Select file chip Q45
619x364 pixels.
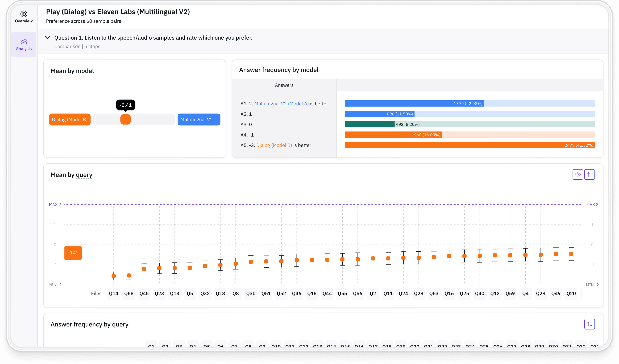coord(144,293)
